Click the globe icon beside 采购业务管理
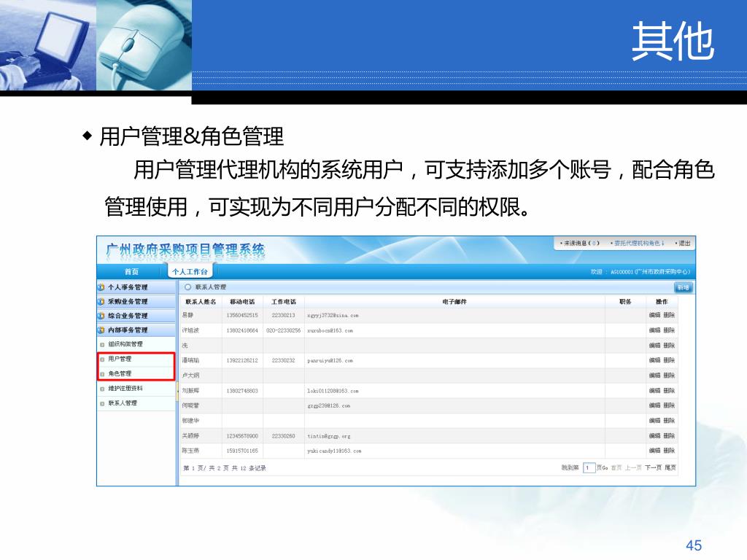Image resolution: width=747 pixels, height=560 pixels. (101, 301)
